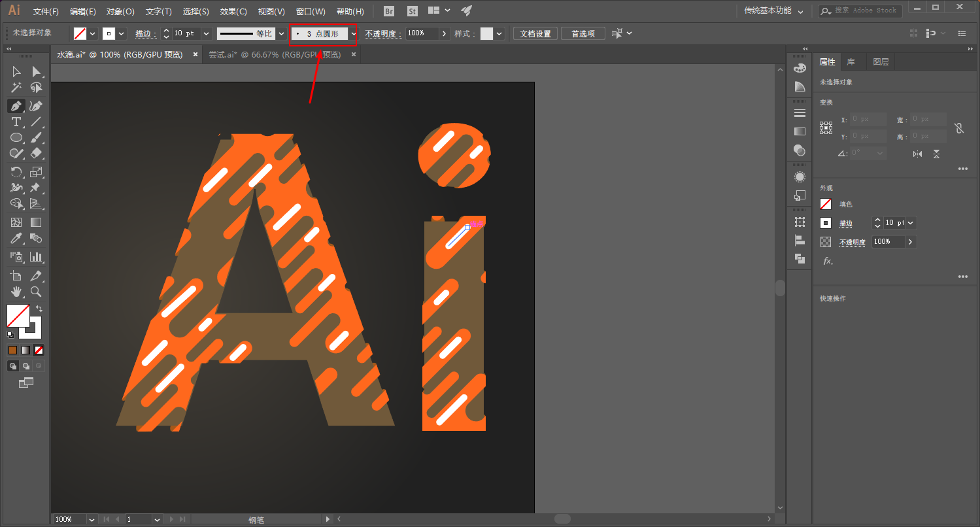
Task: Set the reference point in Transform
Action: [x=826, y=128]
